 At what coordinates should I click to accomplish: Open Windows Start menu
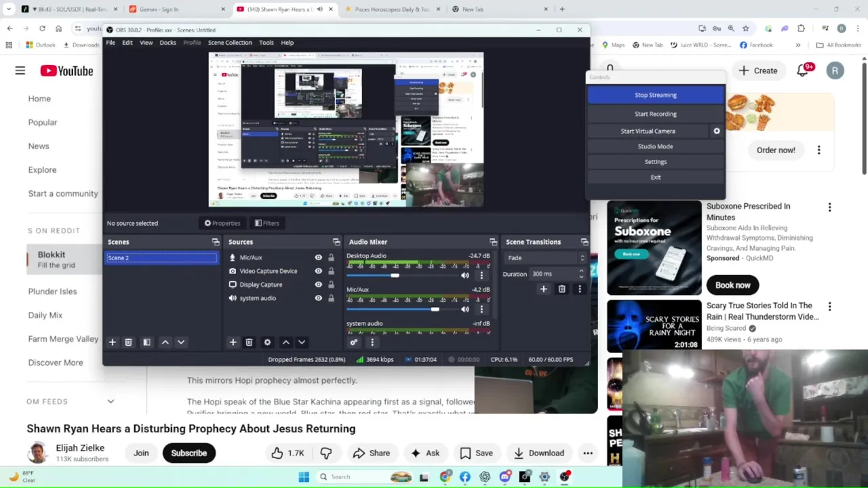pyautogui.click(x=304, y=476)
